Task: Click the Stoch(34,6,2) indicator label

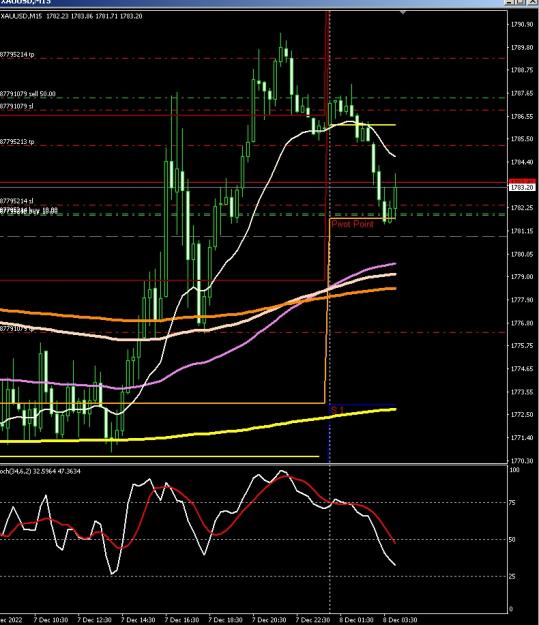Action: click(x=40, y=471)
